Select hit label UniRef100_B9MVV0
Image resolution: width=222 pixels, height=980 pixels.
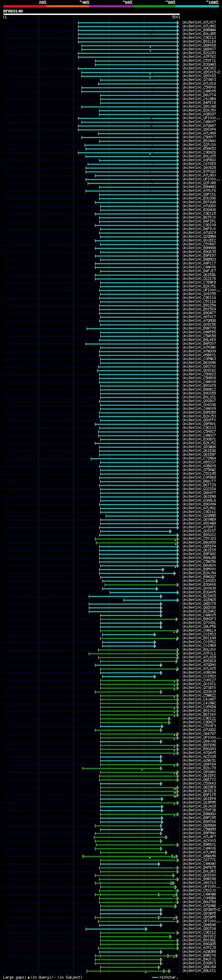[x=199, y=569]
